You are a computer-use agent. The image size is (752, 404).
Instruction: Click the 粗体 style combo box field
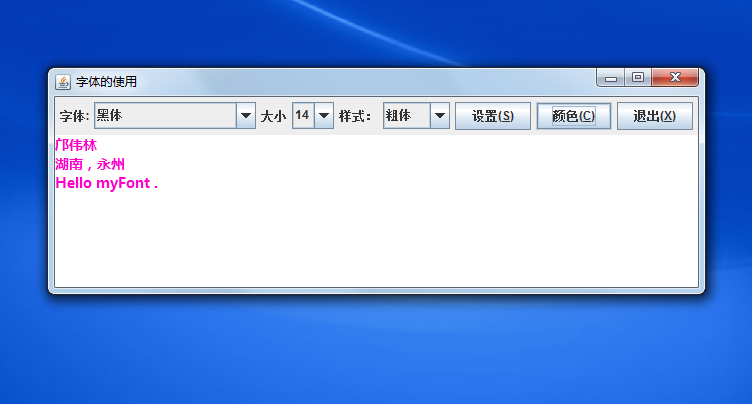coord(407,116)
